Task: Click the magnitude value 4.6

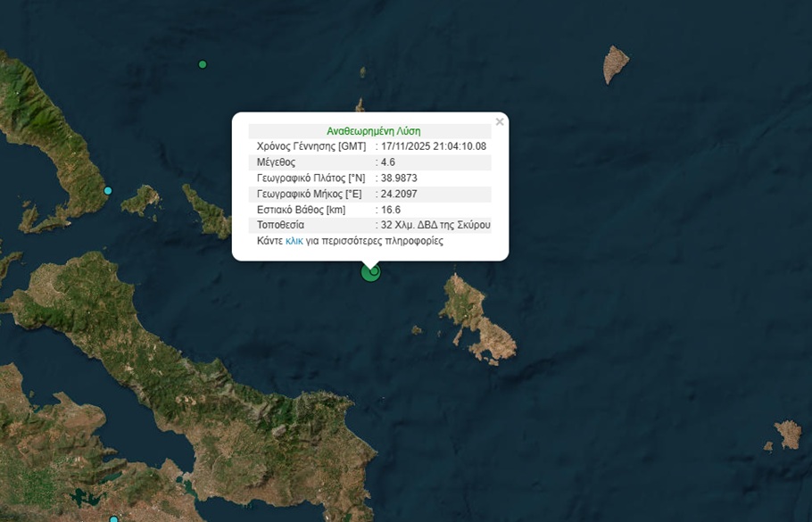Action: [387, 162]
